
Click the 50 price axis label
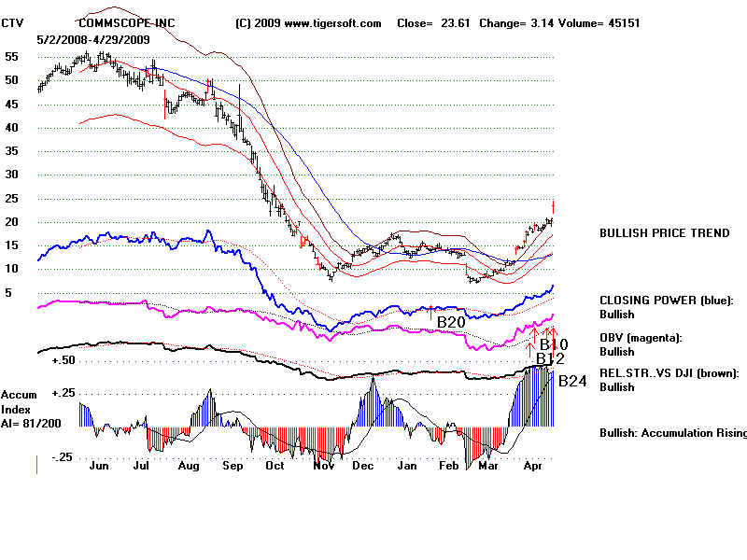(11, 80)
